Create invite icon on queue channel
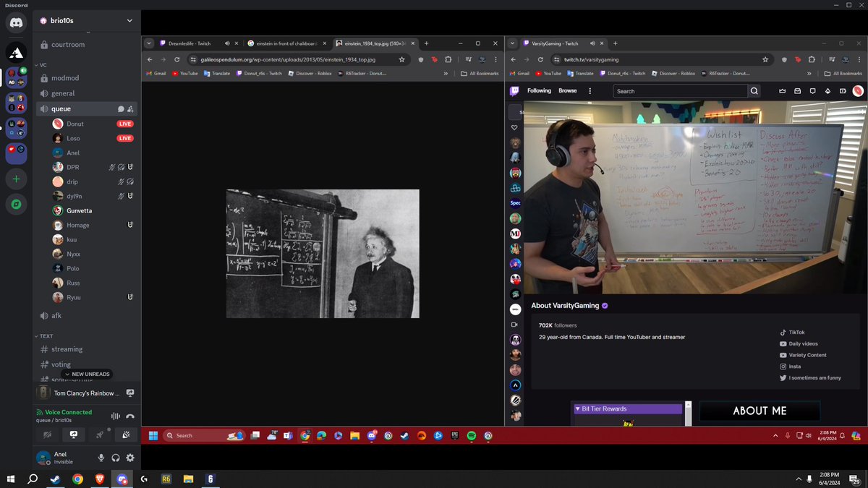The height and width of the screenshot is (488, 868). 130,109
